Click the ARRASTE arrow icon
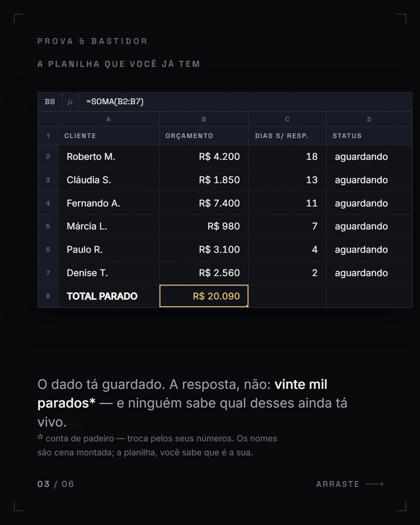420x525 pixels. (374, 484)
